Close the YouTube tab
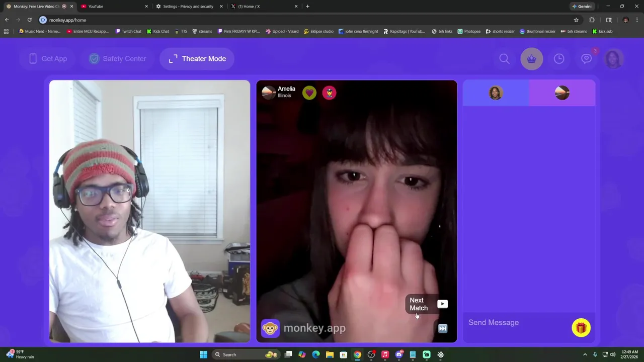 coord(146,7)
